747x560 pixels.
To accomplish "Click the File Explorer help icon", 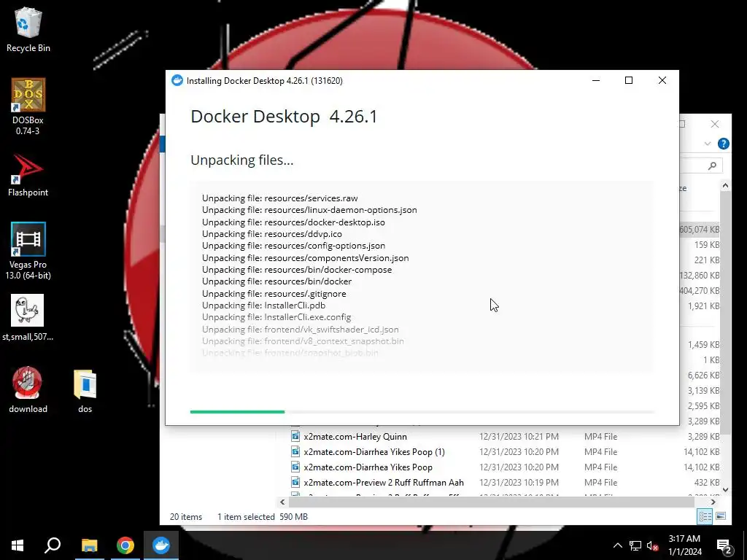I will 723,144.
